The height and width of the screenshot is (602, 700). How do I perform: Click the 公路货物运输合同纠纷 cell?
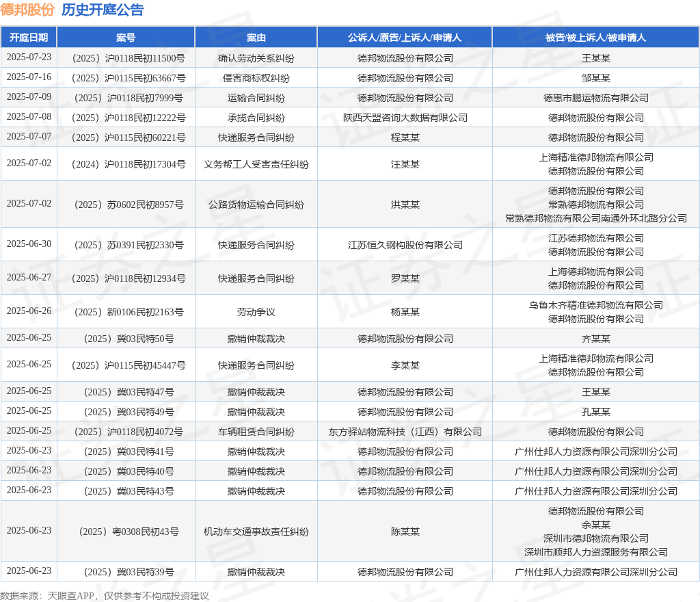pos(256,205)
